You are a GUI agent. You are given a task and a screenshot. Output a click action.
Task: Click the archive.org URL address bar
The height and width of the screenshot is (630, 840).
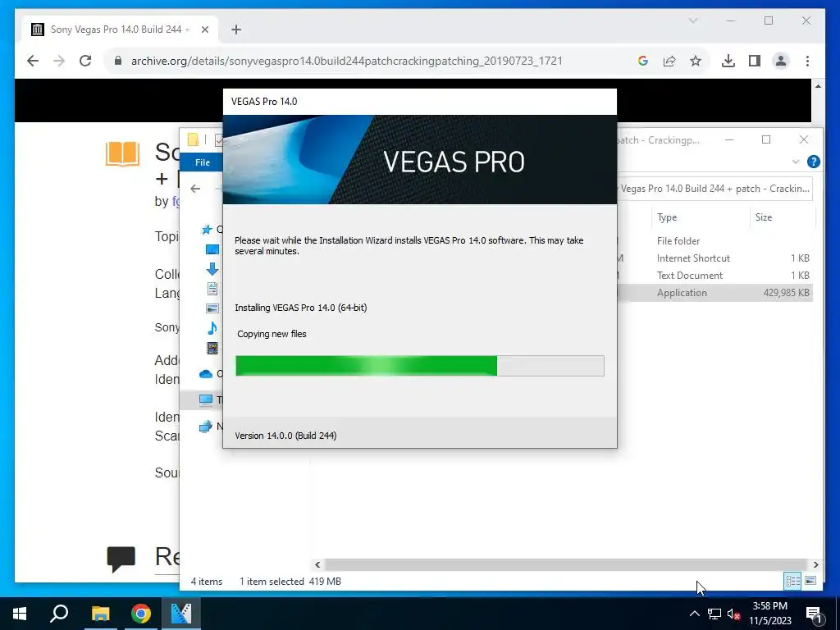(347, 61)
